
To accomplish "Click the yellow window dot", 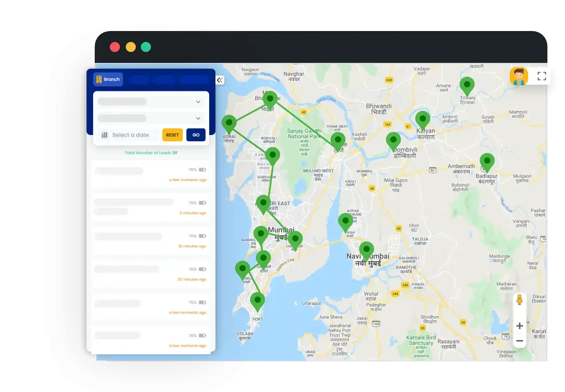I will [x=131, y=47].
